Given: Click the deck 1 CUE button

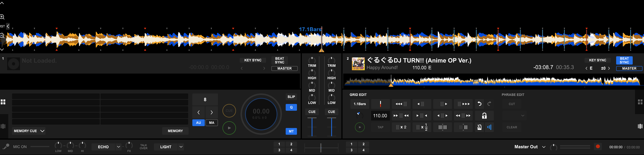Looking at the screenshot, I should click(229, 111).
